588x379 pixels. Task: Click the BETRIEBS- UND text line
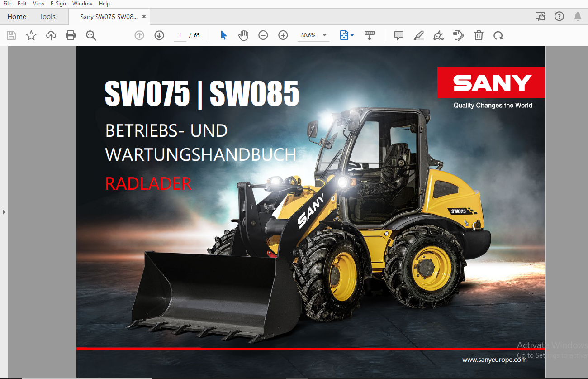166,131
